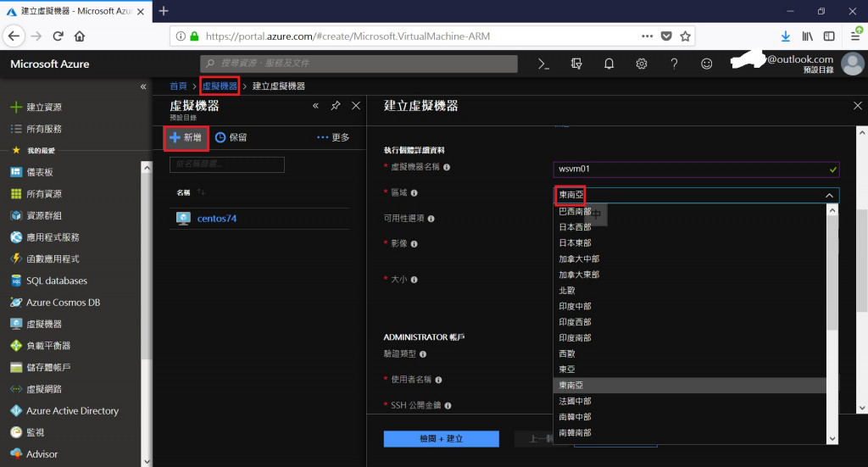Open new browser tab plus button

(164, 11)
